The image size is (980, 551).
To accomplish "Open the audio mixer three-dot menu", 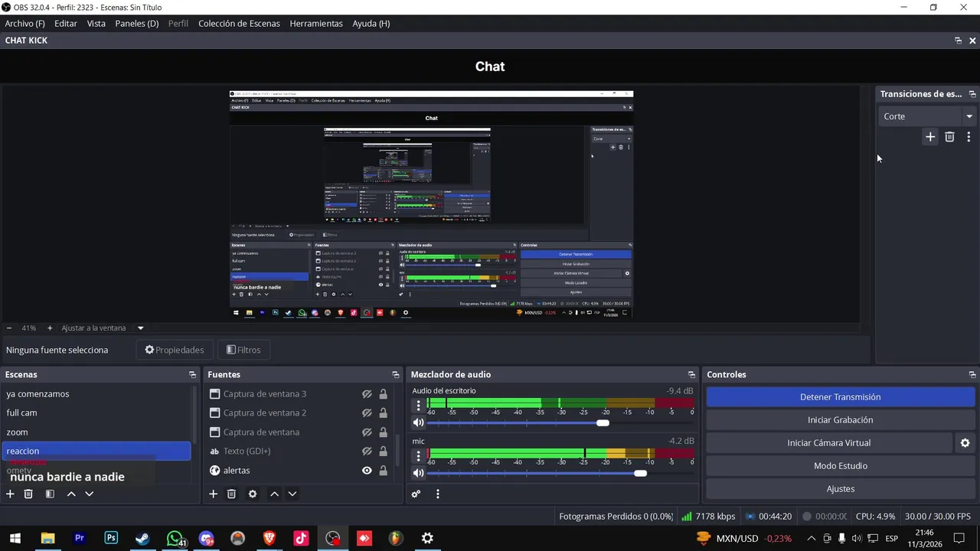I will click(438, 494).
